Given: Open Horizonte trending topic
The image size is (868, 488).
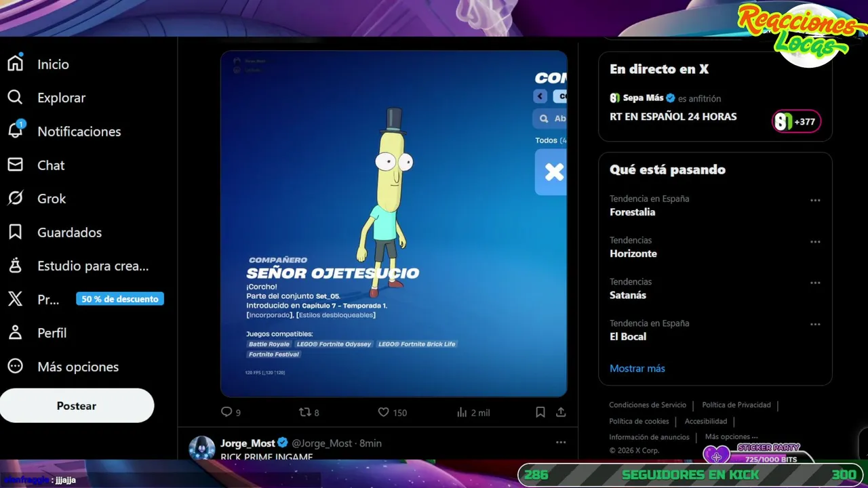Looking at the screenshot, I should point(633,253).
